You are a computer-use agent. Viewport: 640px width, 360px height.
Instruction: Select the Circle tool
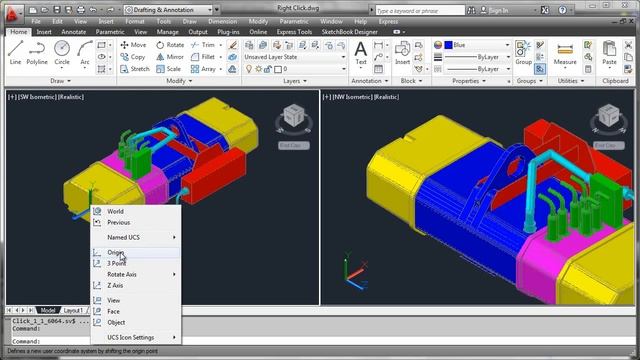(62, 53)
